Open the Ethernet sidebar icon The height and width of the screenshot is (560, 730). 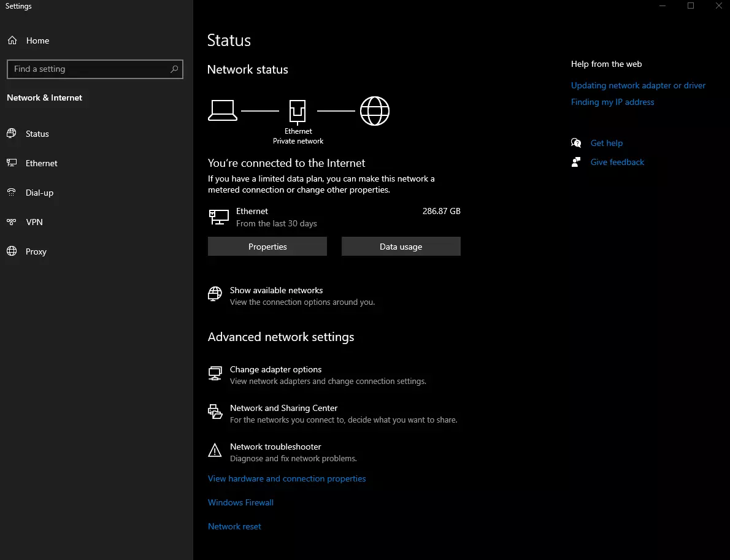(12, 163)
